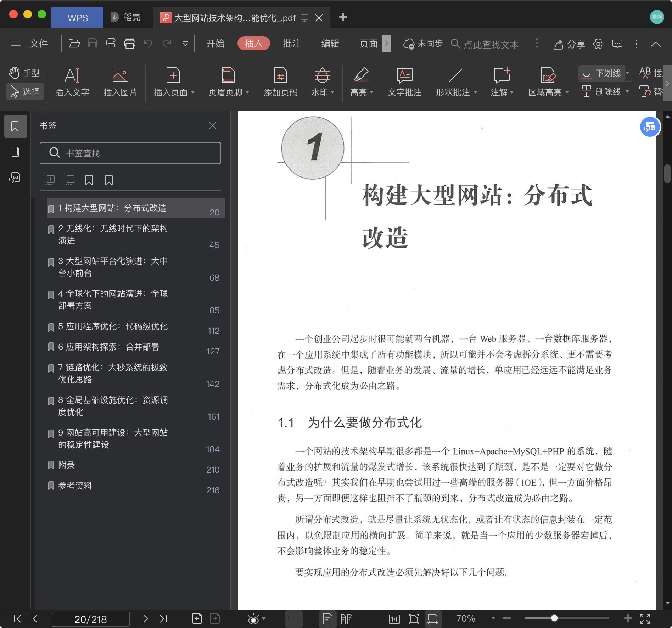Switch to the Docer (稻壳) tab
The height and width of the screenshot is (628, 672).
pyautogui.click(x=125, y=17)
